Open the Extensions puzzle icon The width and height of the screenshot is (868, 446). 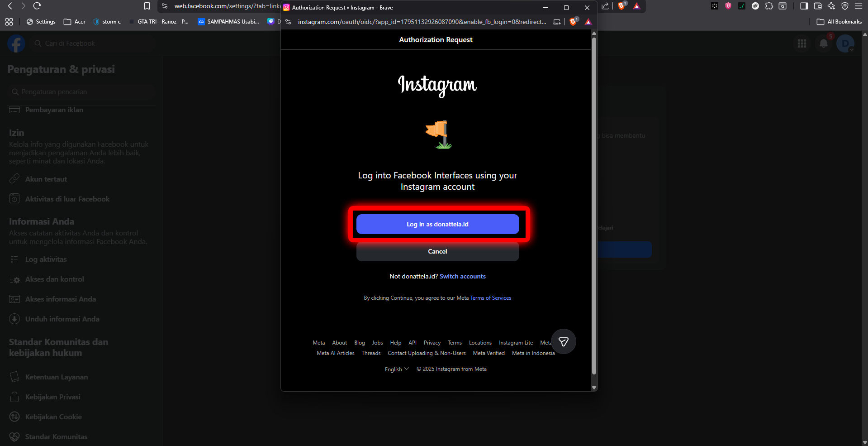point(769,6)
